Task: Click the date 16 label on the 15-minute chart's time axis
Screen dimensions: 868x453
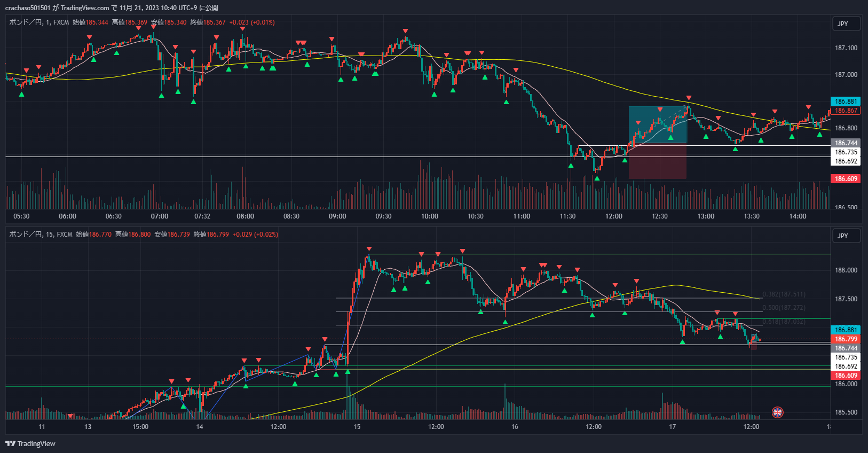Action: coord(515,427)
